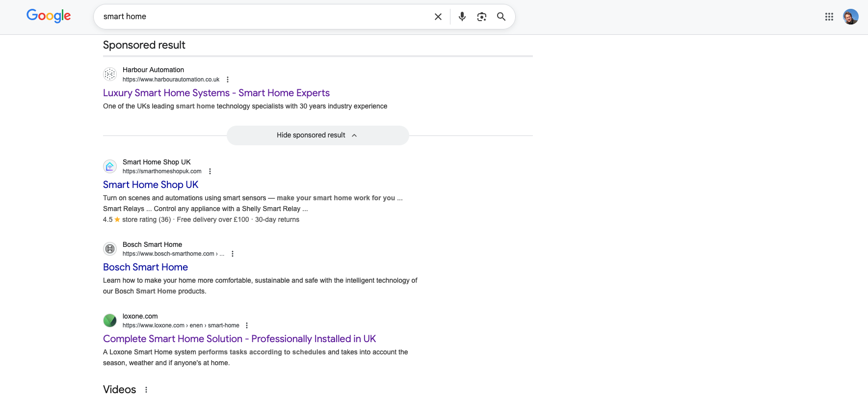Collapse the sponsored result section
This screenshot has height=401, width=868.
317,135
